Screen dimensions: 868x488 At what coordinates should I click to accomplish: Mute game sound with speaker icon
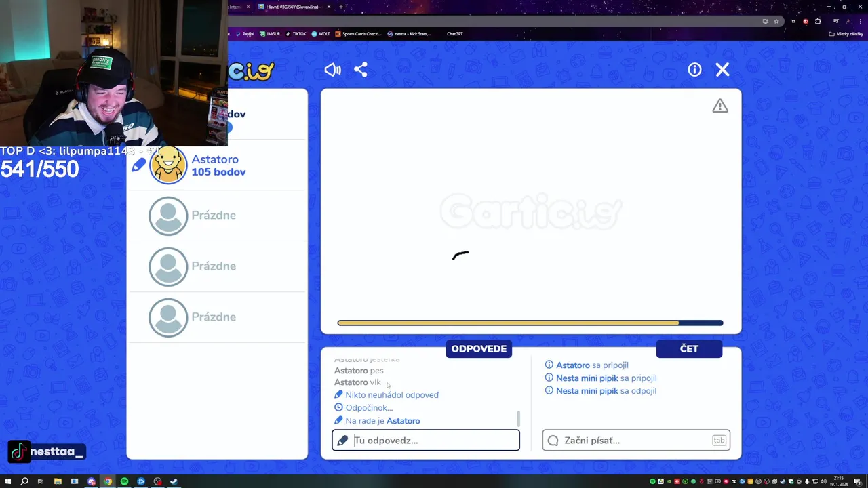point(332,70)
